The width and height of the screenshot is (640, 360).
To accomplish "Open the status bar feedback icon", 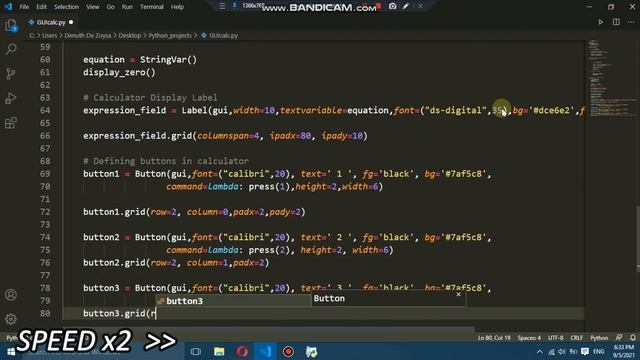I will click(x=619, y=338).
